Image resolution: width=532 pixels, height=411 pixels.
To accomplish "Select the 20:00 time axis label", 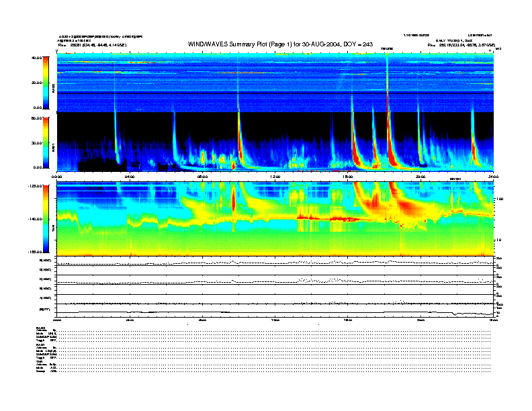I will point(420,177).
